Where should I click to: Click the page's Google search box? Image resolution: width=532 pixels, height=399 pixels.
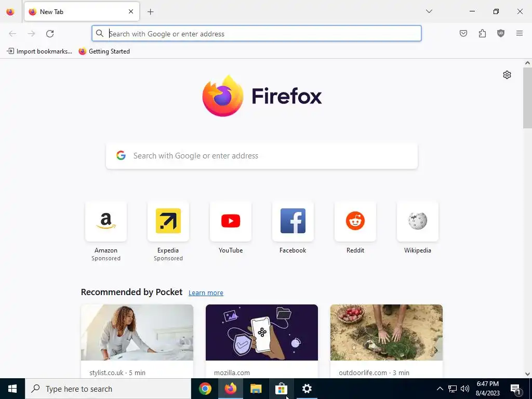[262, 156]
